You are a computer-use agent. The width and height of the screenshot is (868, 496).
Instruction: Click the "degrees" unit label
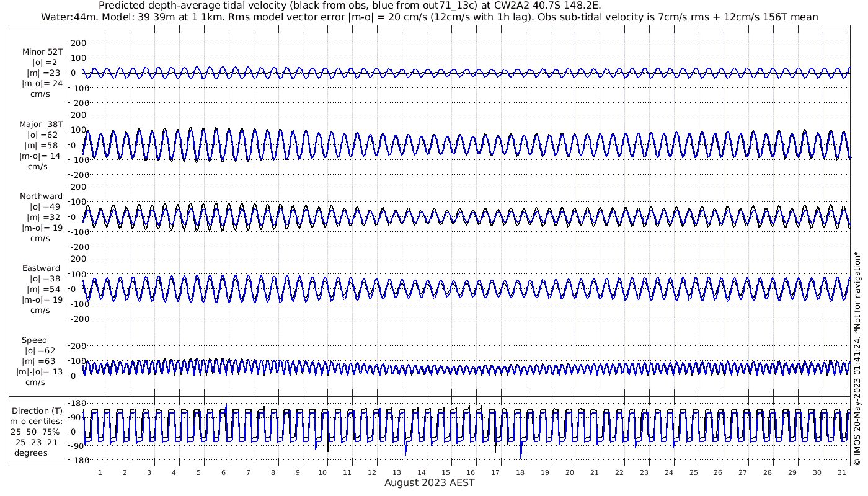31,453
